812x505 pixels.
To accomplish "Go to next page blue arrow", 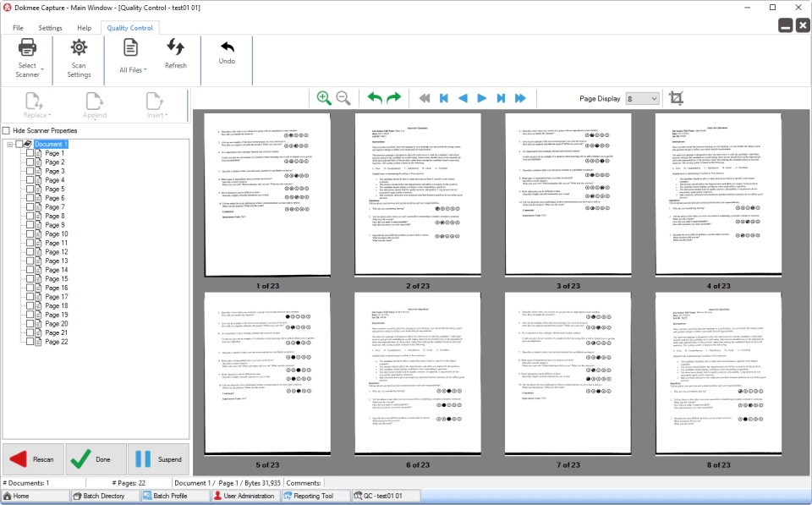I will 481,98.
